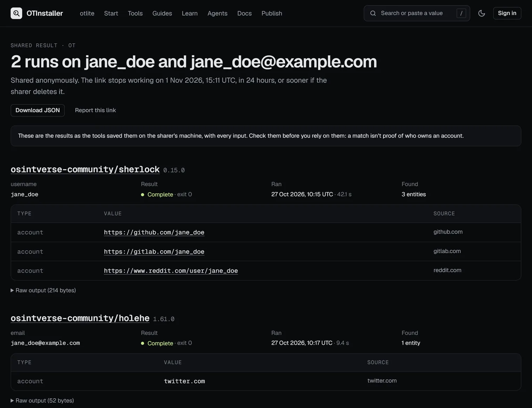Select the jane_doe username value
The width and height of the screenshot is (532, 408).
point(24,194)
